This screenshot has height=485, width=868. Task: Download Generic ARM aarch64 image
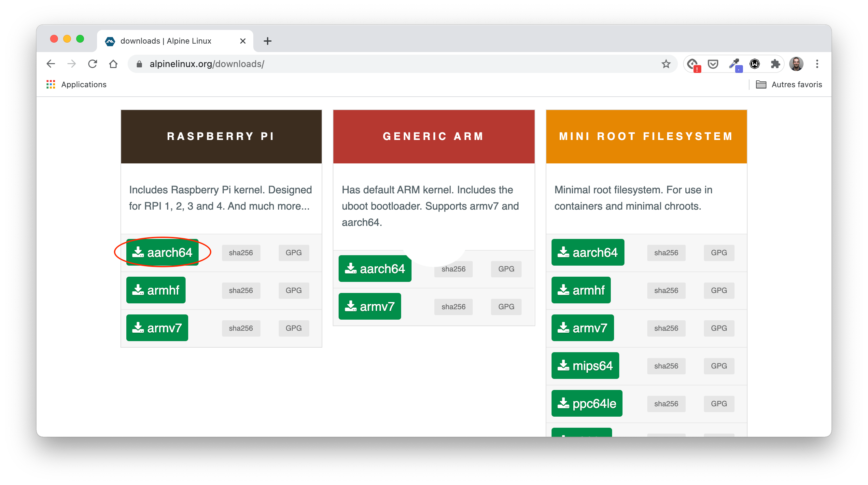(375, 269)
